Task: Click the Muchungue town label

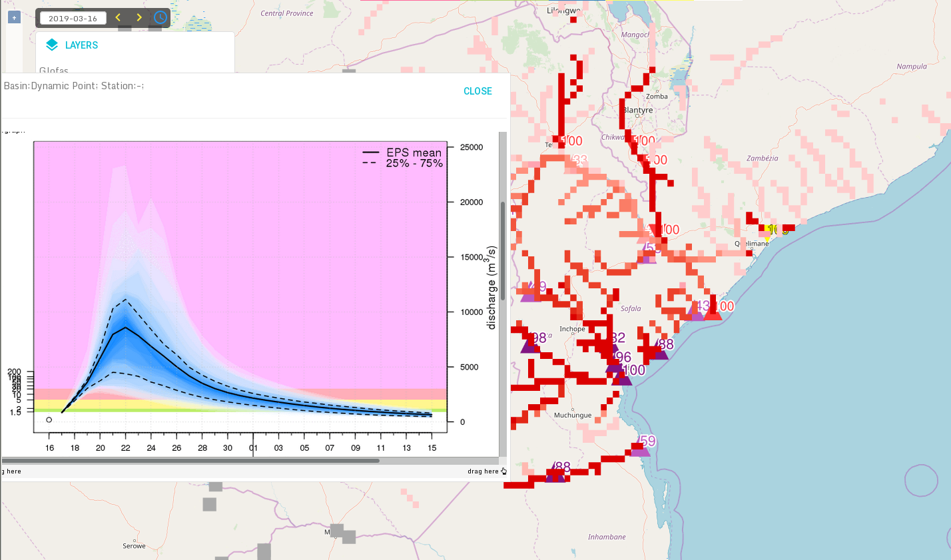Action: [573, 415]
